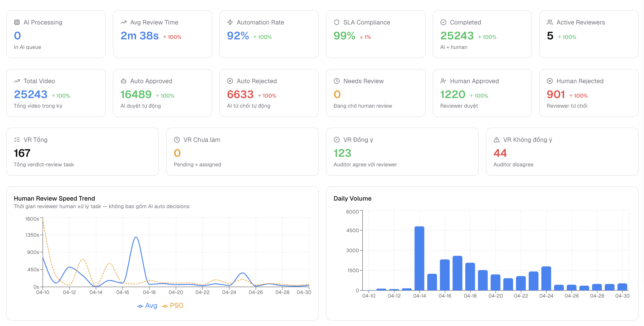Click the blue Avg peak near 04-17
This screenshot has height=326, width=644.
[x=136, y=237]
